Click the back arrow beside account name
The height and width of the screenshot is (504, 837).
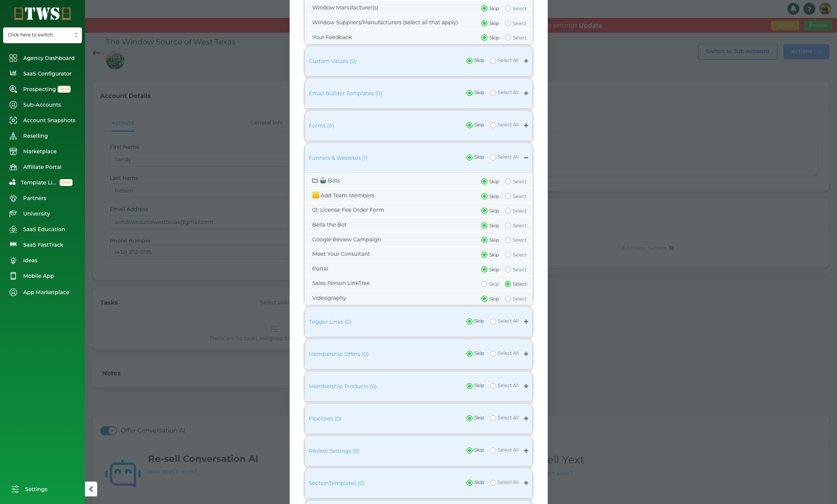pos(96,53)
